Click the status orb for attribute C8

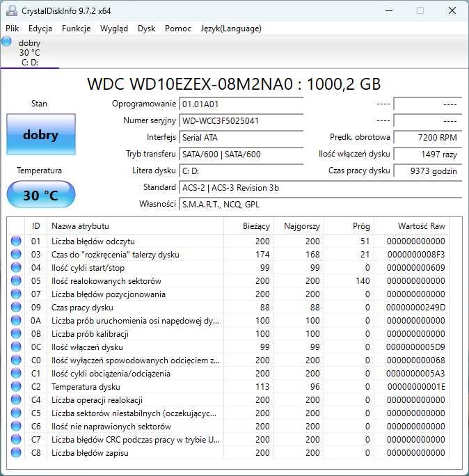tap(16, 452)
